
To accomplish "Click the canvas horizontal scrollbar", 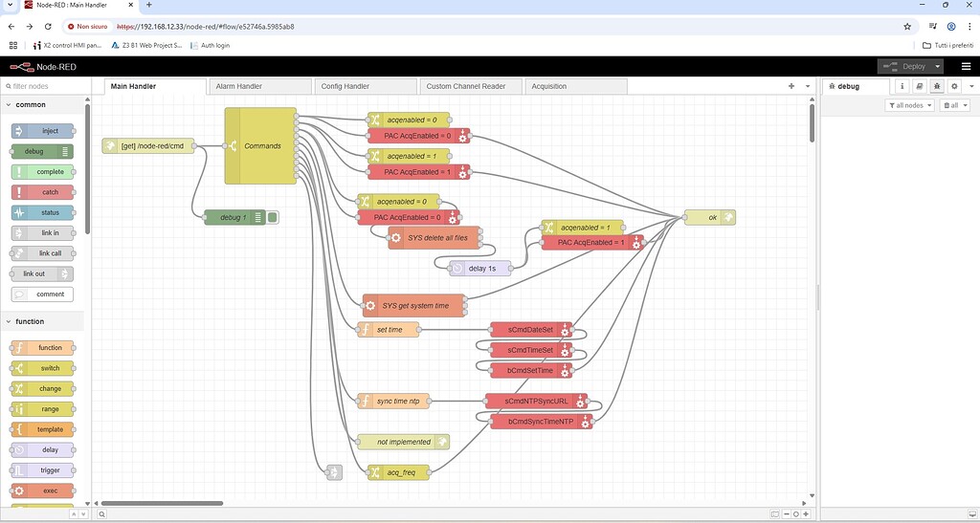I will tap(163, 502).
